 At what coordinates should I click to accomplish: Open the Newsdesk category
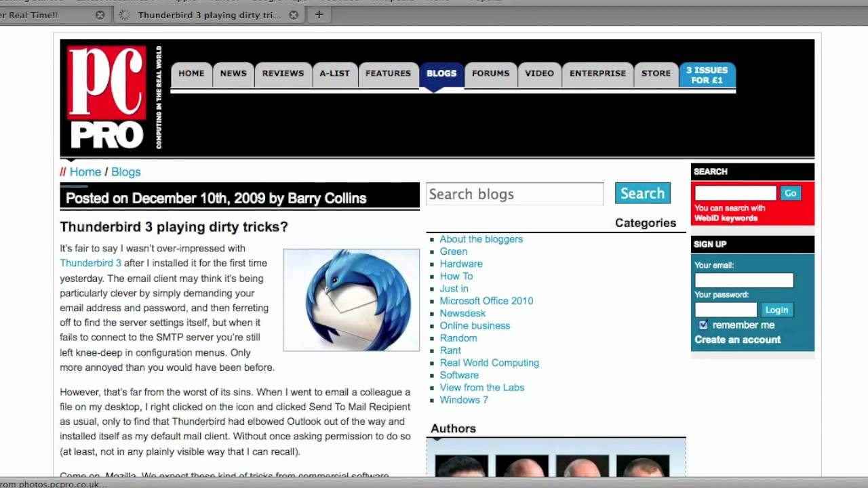tap(462, 313)
